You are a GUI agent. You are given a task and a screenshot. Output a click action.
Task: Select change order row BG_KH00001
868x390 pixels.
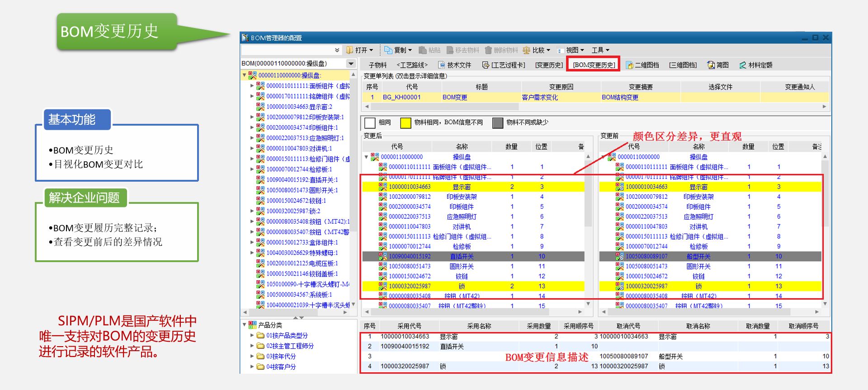coord(401,97)
